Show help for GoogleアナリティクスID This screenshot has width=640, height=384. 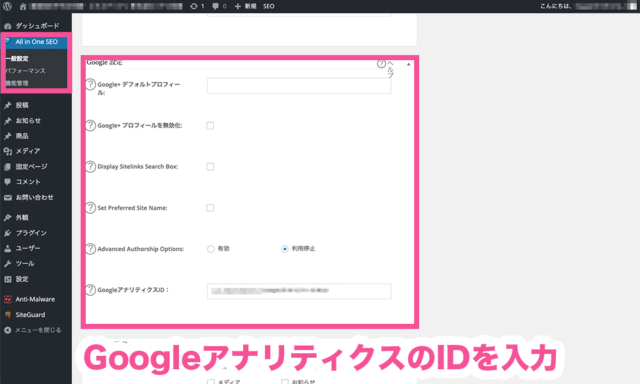[91, 290]
